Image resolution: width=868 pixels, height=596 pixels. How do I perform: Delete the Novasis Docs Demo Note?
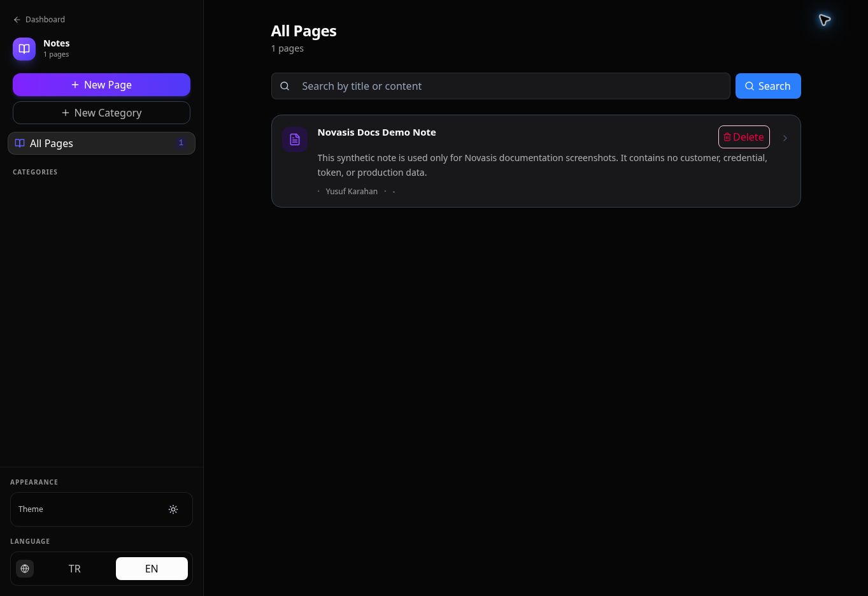[744, 137]
